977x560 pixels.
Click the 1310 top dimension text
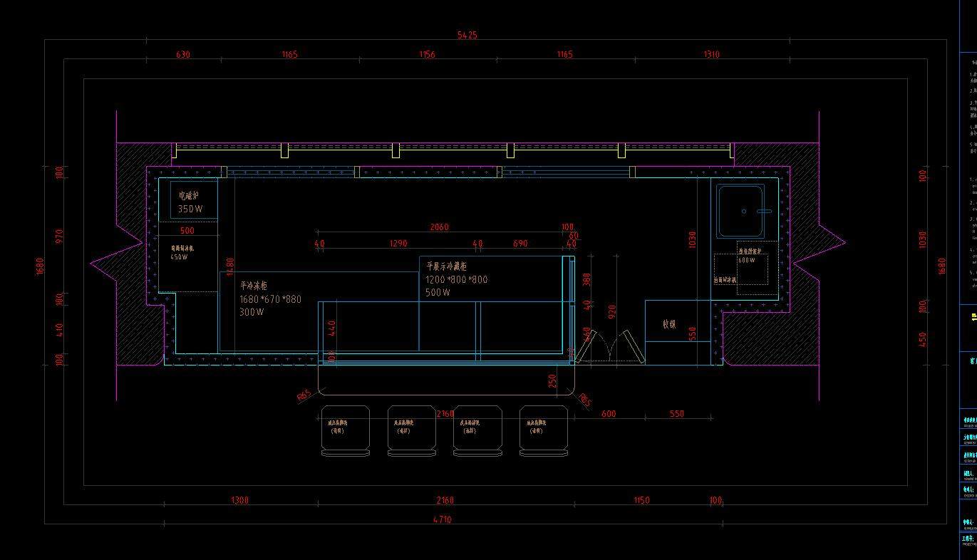[x=710, y=55]
